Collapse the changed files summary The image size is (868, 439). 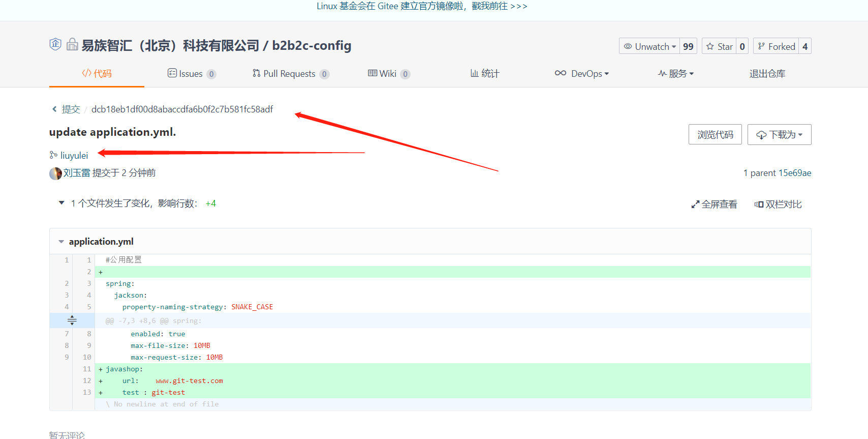pos(61,203)
